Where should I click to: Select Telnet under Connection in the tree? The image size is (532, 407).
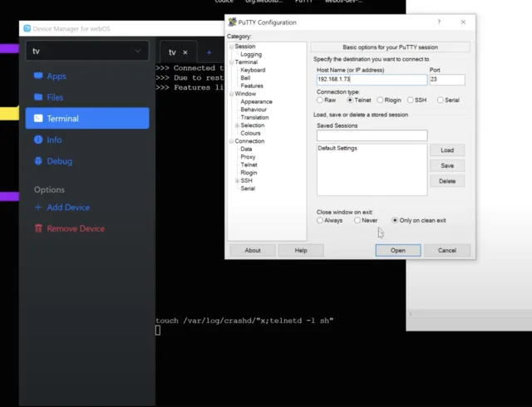click(x=249, y=164)
